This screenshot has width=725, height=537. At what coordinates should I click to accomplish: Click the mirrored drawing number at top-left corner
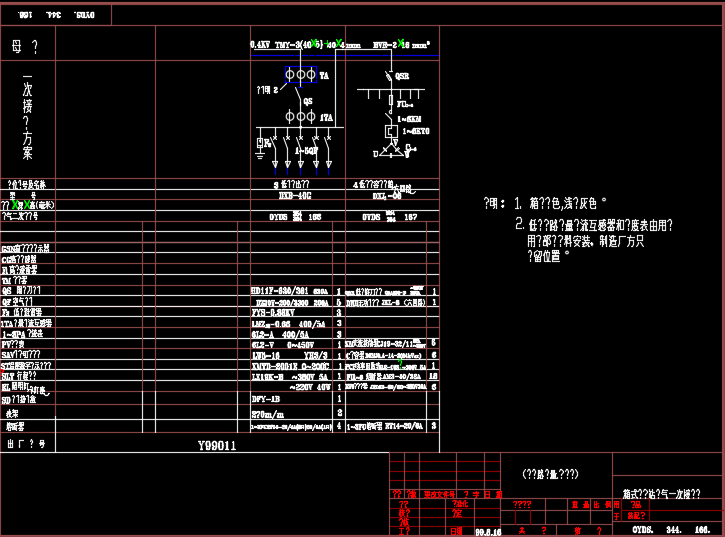56,15
